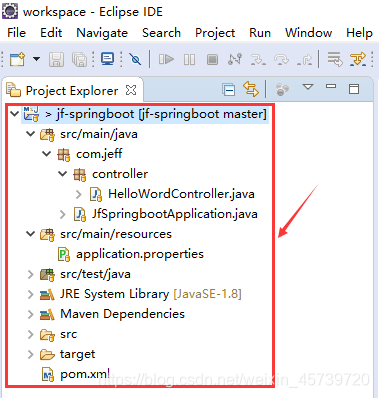Minimize the Project Explorer view
379x398 pixels.
pos(331,86)
